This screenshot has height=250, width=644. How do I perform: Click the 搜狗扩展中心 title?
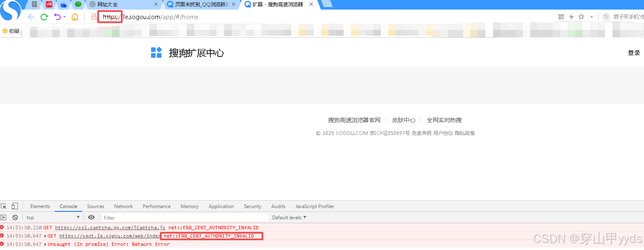[x=196, y=53]
